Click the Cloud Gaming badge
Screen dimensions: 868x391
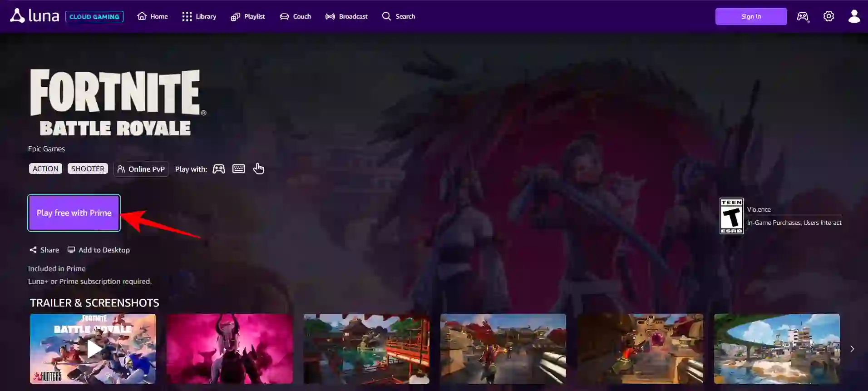(94, 16)
